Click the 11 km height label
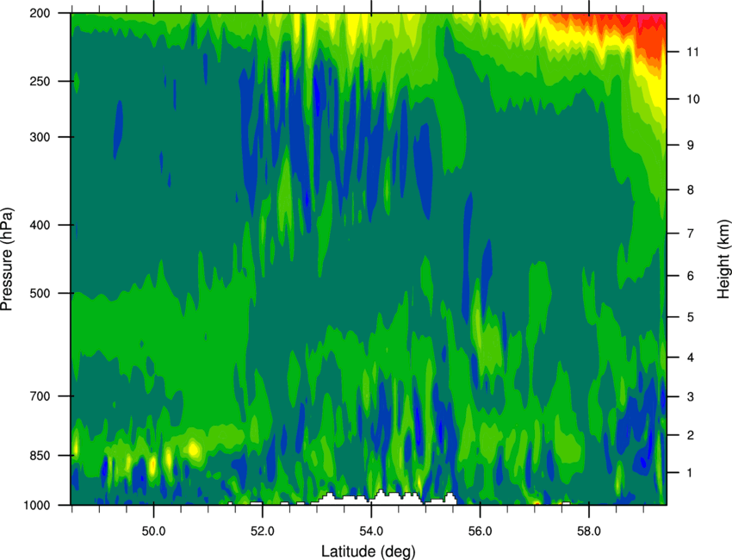Viewport: 732px width, 560px height. 692,52
